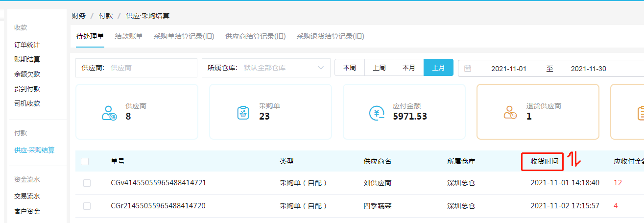The height and width of the screenshot is (223, 644).
Task: Click the payable amount yen icon
Action: pos(377,113)
